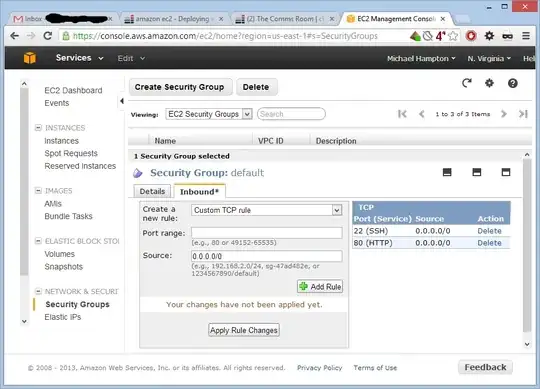
Task: Maximize the details pane layout icon
Action: click(506, 172)
